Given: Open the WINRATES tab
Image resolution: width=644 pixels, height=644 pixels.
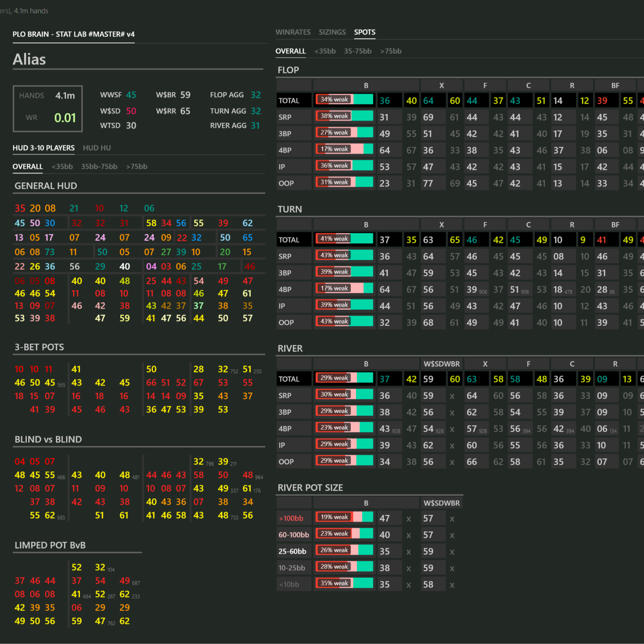Looking at the screenshot, I should (x=293, y=32).
